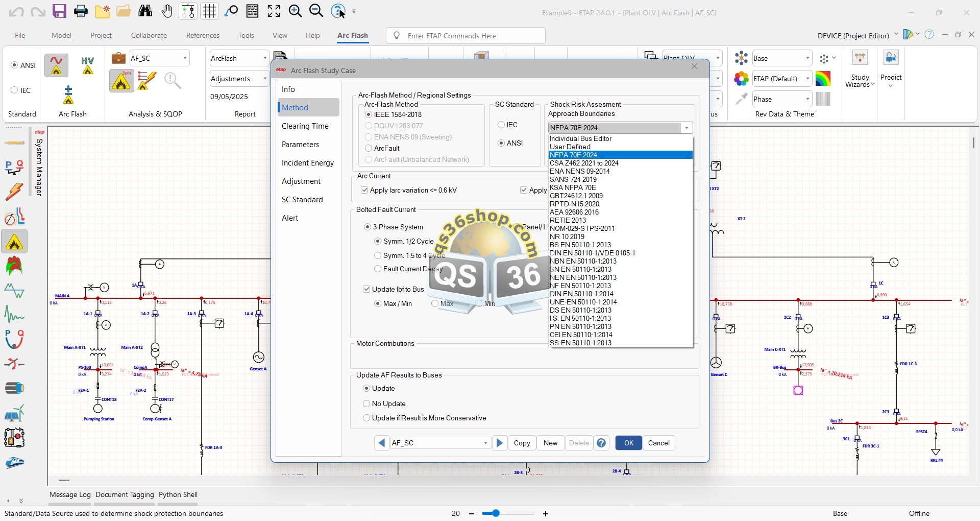The height and width of the screenshot is (521, 980).
Task: Click the Predict icon
Action: 891,69
